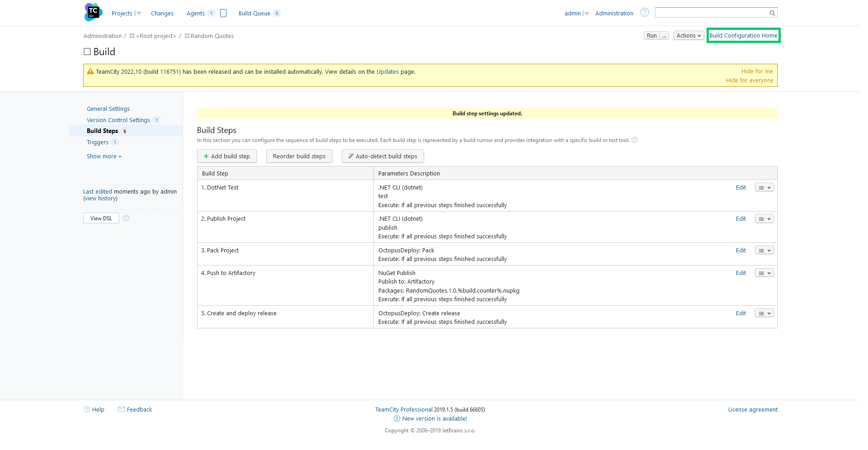868x450 pixels.
Task: Go to Administration
Action: pos(614,14)
